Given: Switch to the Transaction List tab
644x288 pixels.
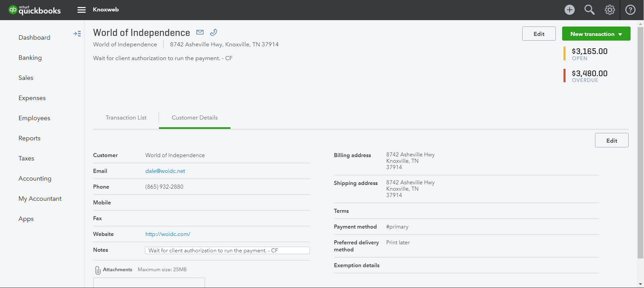Looking at the screenshot, I should click(126, 117).
